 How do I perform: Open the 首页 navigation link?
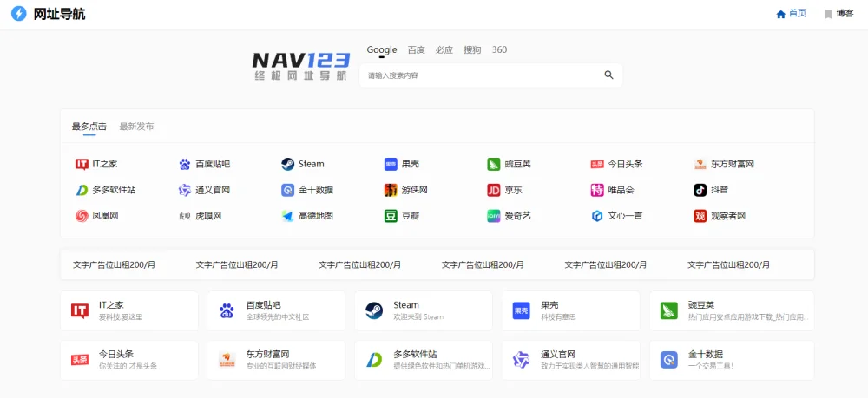coord(791,14)
